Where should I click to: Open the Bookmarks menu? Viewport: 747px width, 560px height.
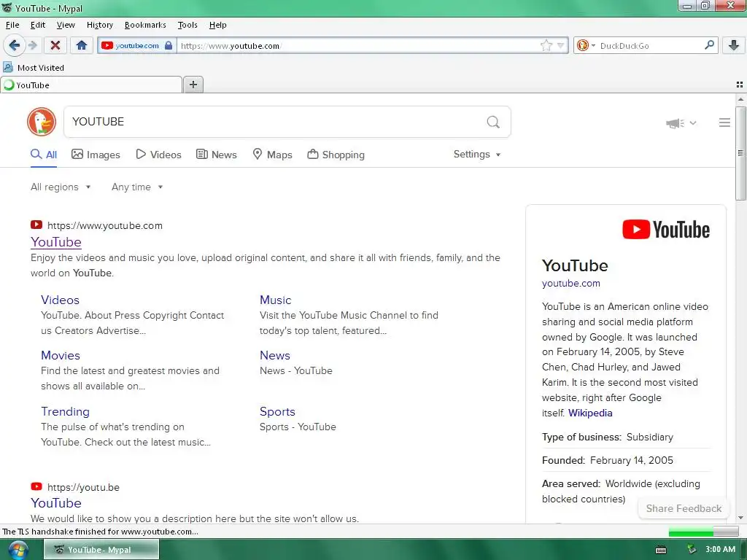coord(145,25)
